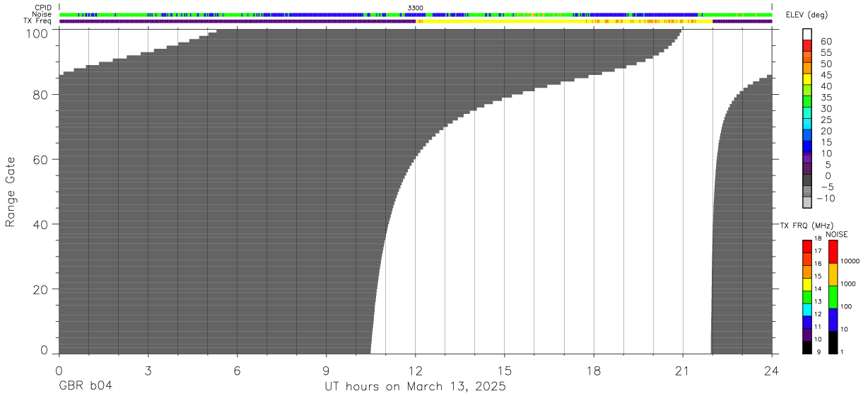Click the "NOISE" legend title
868x401 pixels.
point(836,234)
